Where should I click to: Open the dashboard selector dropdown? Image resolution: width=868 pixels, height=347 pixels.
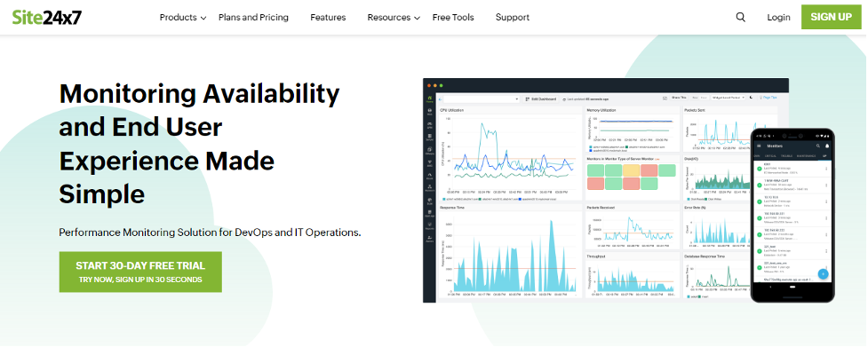tap(482, 99)
